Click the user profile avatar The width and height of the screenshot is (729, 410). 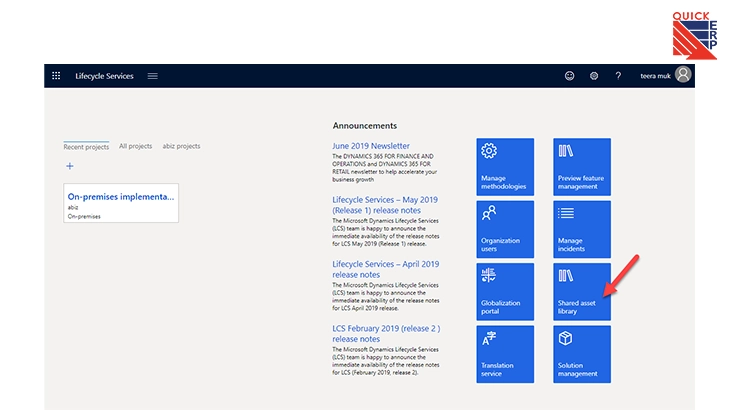(683, 74)
